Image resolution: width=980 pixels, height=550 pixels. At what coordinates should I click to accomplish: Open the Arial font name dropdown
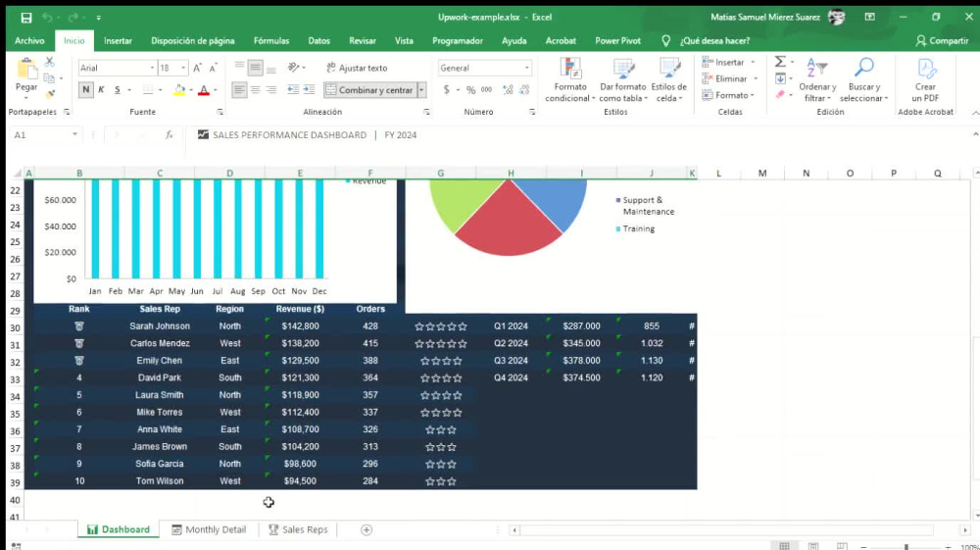[x=152, y=68]
